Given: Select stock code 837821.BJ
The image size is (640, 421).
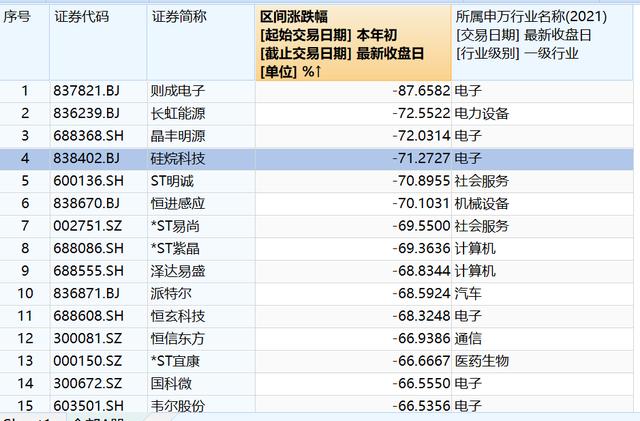Looking at the screenshot, I should coord(87,91).
